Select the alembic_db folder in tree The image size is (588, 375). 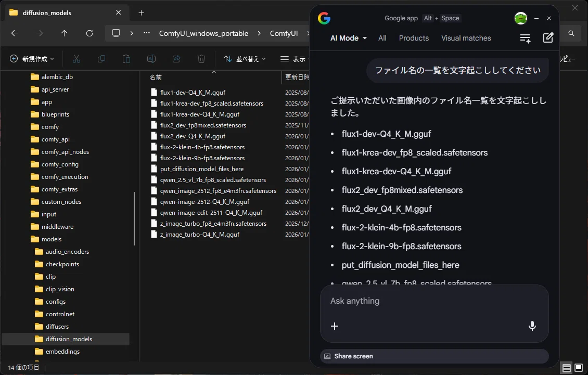point(57,77)
